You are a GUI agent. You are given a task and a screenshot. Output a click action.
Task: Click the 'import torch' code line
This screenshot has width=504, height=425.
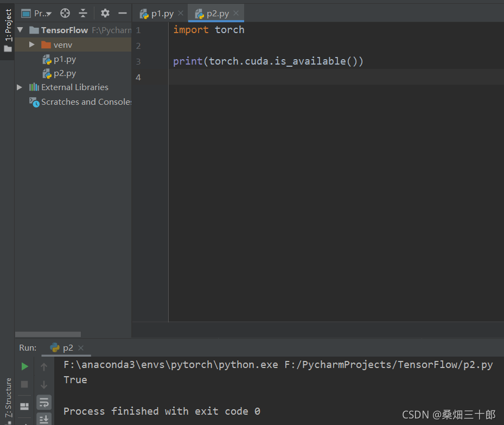point(209,29)
